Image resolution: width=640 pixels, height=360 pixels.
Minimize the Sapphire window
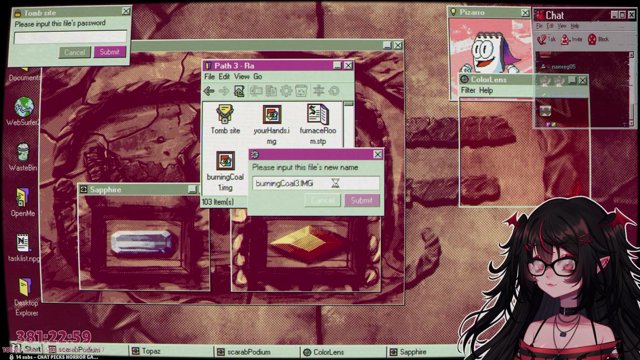[x=192, y=189]
